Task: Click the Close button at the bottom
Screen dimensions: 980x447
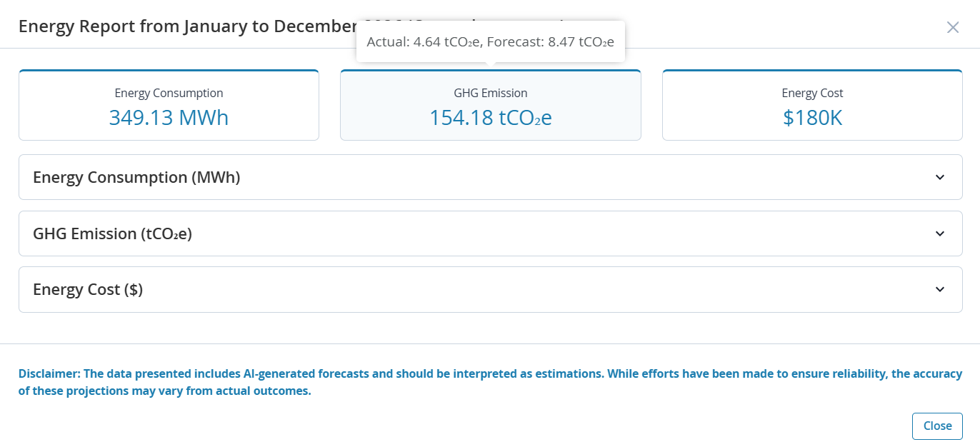Action: pyautogui.click(x=937, y=426)
